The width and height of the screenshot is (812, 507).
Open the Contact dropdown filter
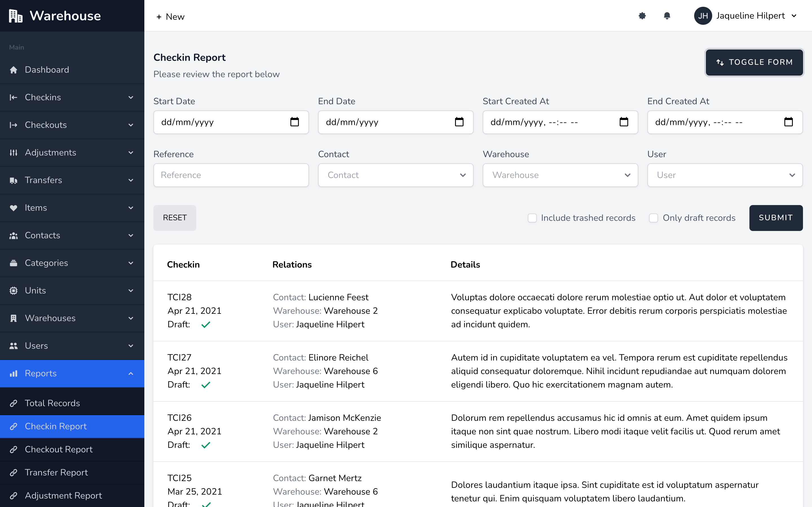[395, 175]
